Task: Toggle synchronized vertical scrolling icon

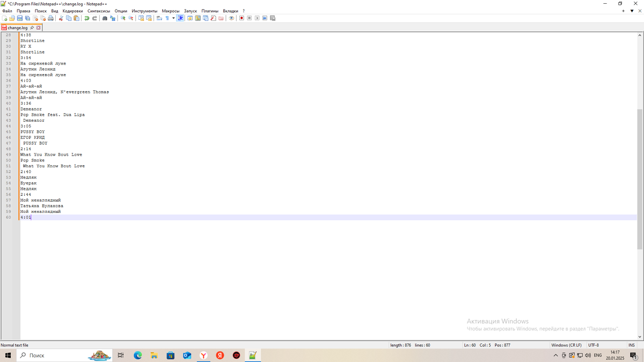Action: (x=141, y=18)
